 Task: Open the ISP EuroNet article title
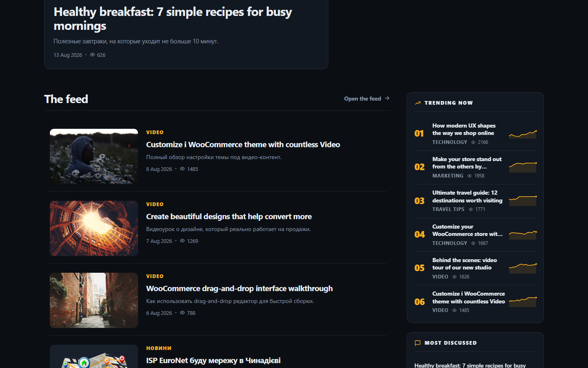213,360
